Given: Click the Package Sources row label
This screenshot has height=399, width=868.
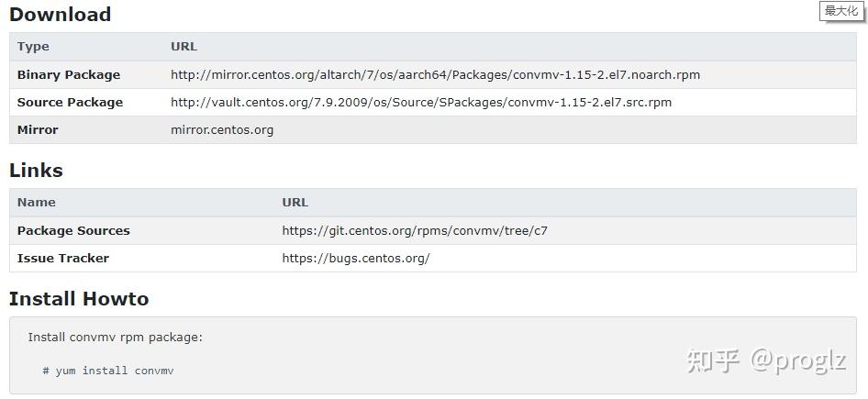Looking at the screenshot, I should [x=73, y=231].
